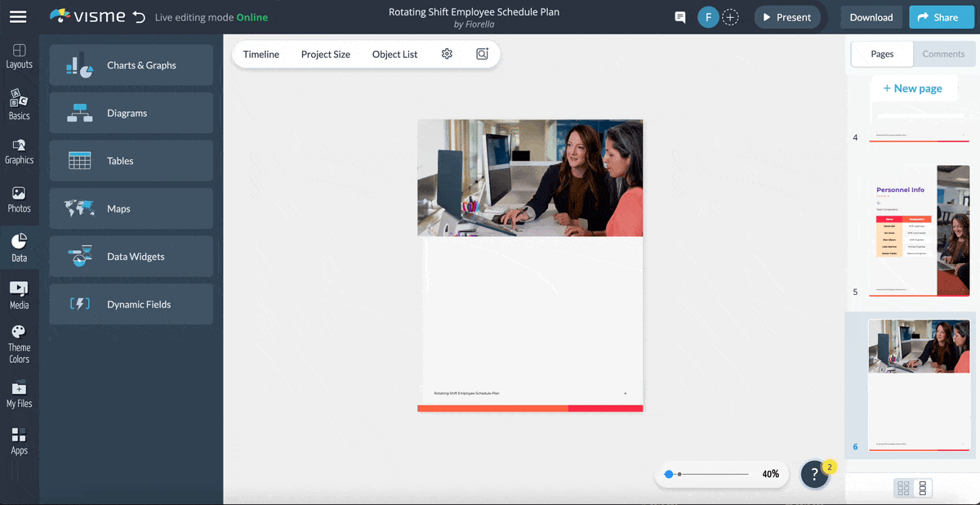The width and height of the screenshot is (980, 505).
Task: Open the Charts & Graphs panel
Action: pyautogui.click(x=131, y=65)
